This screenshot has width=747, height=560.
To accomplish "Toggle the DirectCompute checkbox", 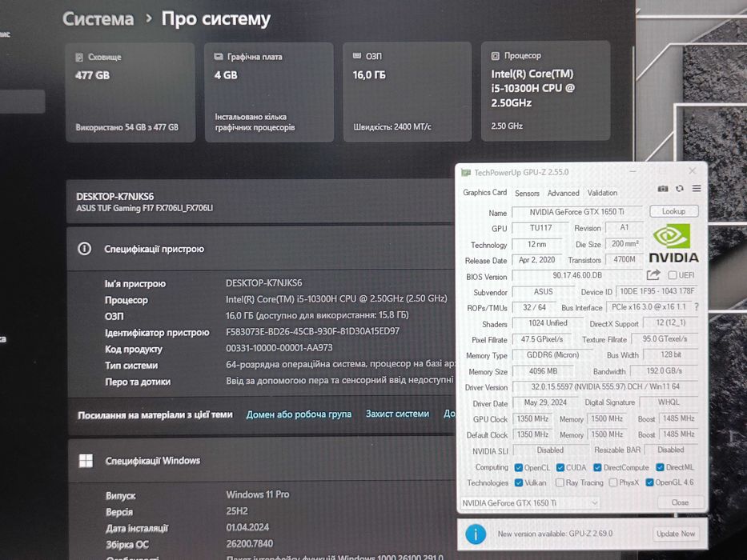I will (x=597, y=468).
